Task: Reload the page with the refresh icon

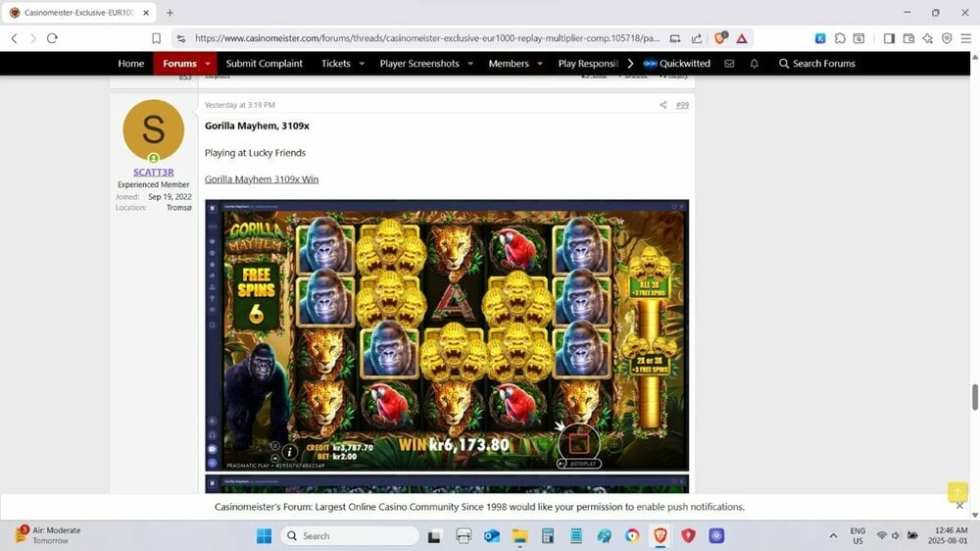Action: click(53, 38)
